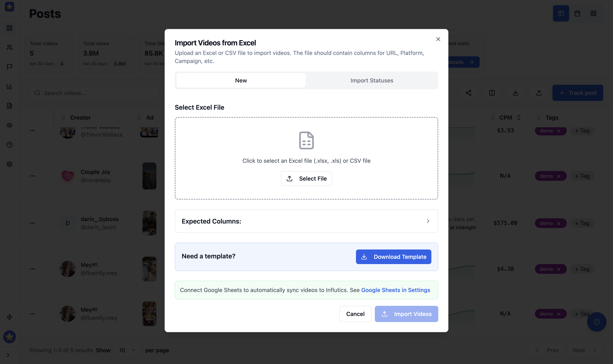Open the columns layout icon in toolbar
Viewport: 613px width, 364px height.
pos(492,93)
